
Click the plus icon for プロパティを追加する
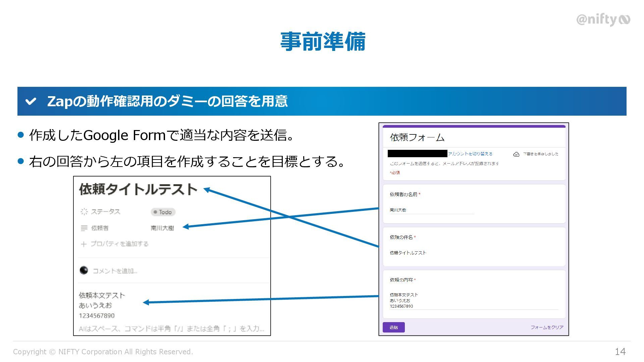coord(84,244)
